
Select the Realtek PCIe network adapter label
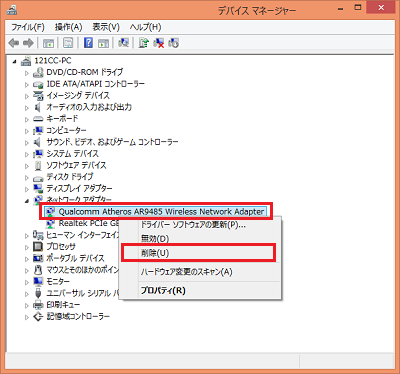(x=89, y=223)
